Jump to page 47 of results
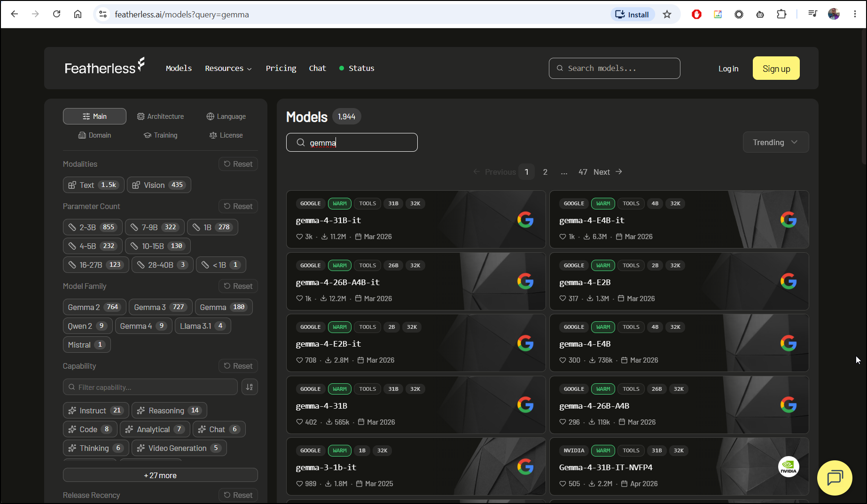Screen dimensions: 867x504 click(583, 172)
